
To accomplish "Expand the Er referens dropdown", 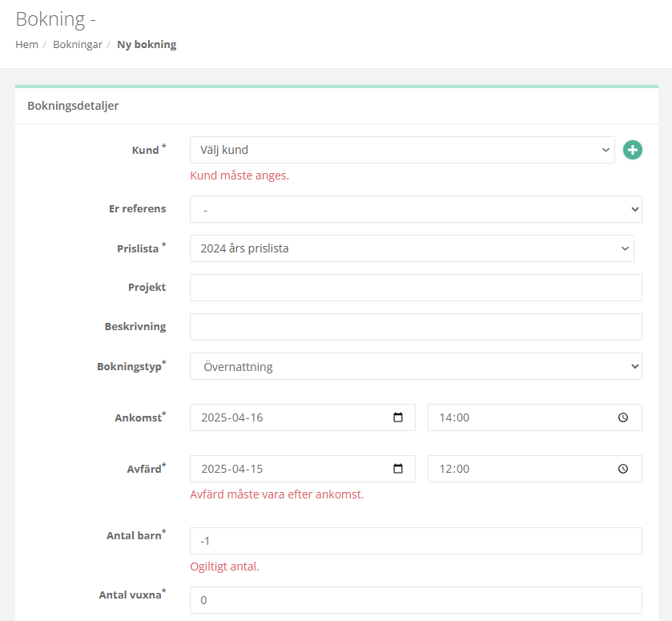I will pyautogui.click(x=415, y=209).
